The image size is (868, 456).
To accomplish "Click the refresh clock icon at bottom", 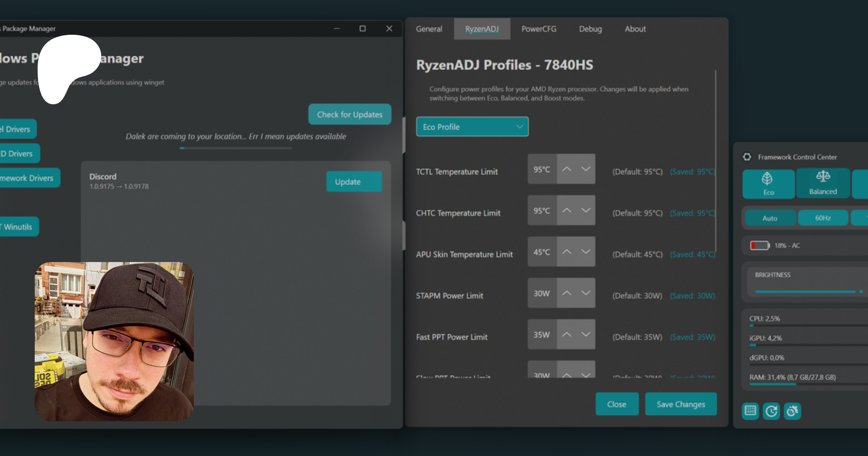I will coord(772,411).
